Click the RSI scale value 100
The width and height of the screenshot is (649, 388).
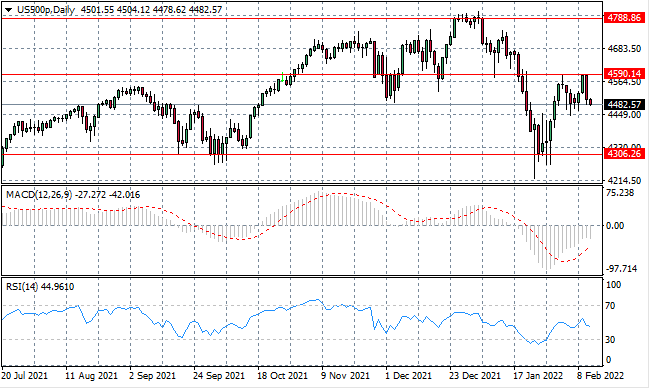pos(613,285)
